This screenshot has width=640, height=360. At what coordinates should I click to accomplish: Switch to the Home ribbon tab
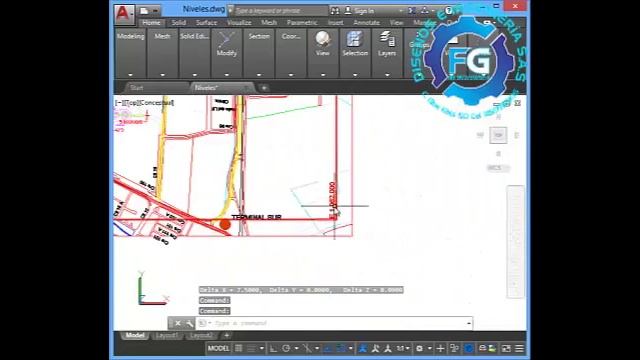pos(151,23)
